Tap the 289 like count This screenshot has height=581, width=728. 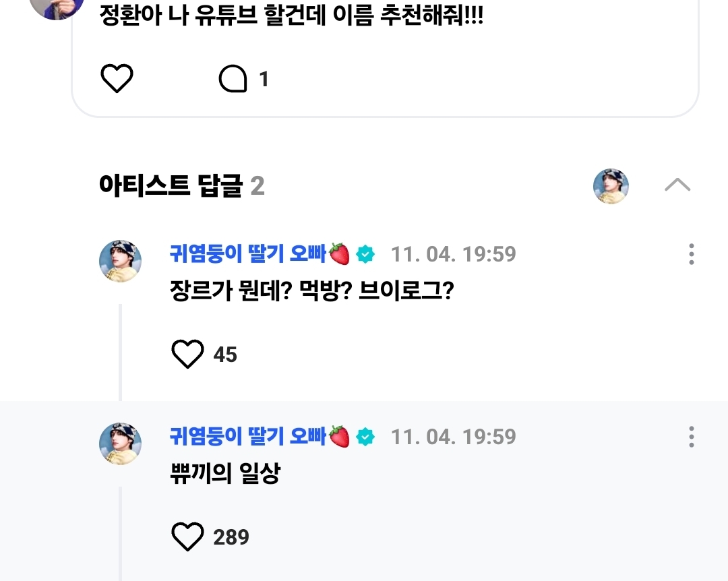click(x=231, y=537)
